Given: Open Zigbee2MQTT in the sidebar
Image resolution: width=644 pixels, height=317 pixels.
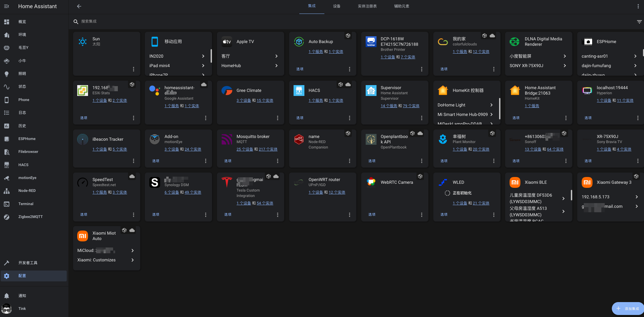Looking at the screenshot, I should [34, 217].
